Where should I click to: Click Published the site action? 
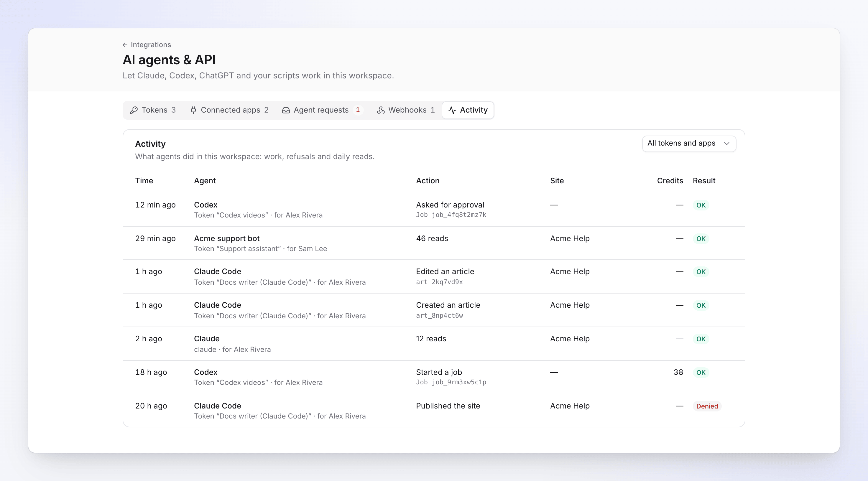click(448, 406)
